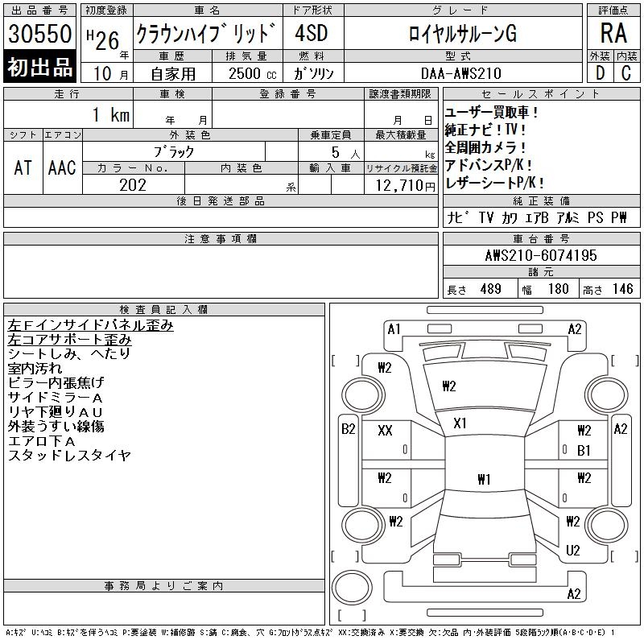Click A1 mark on front bumper diagram

pyautogui.click(x=394, y=329)
